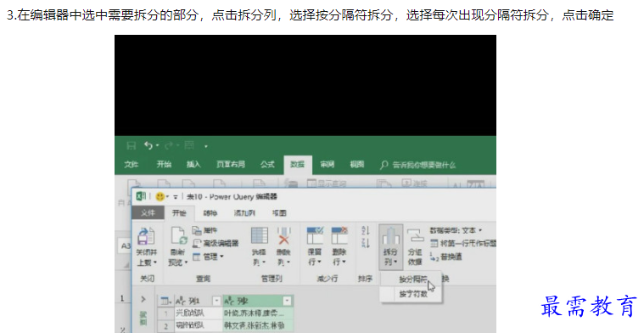Switch to the Power Query 转换 tab
This screenshot has height=333, width=644.
pyautogui.click(x=210, y=213)
